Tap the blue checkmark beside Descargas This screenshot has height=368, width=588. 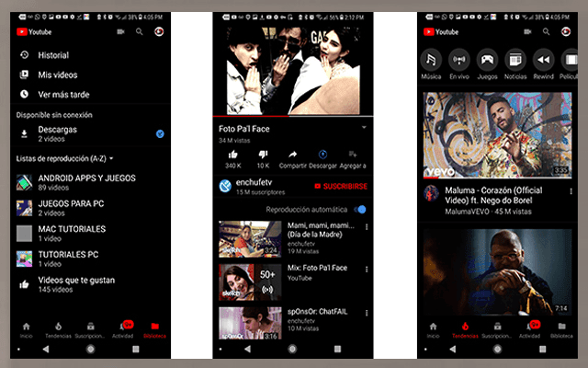160,134
